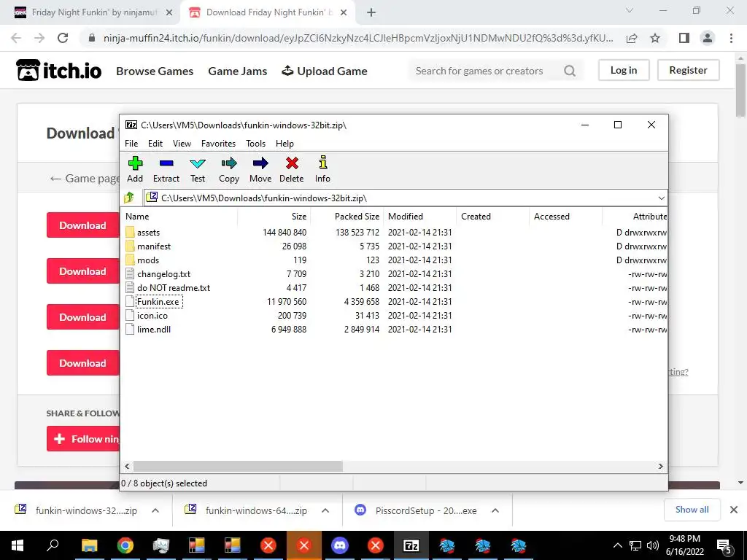Screen dimensions: 747x560
Task: Open Chrome tab search chevron
Action: (x=630, y=10)
